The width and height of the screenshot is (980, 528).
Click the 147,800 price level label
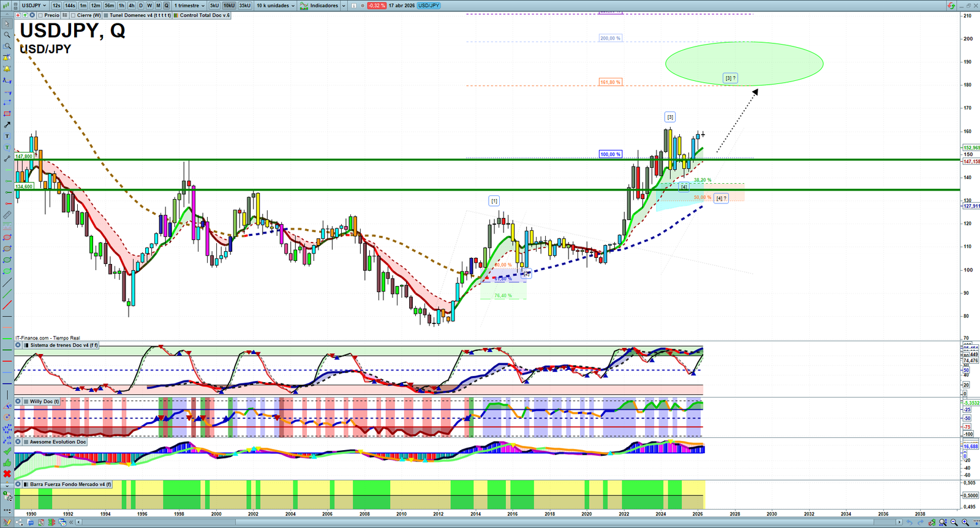pyautogui.click(x=24, y=156)
